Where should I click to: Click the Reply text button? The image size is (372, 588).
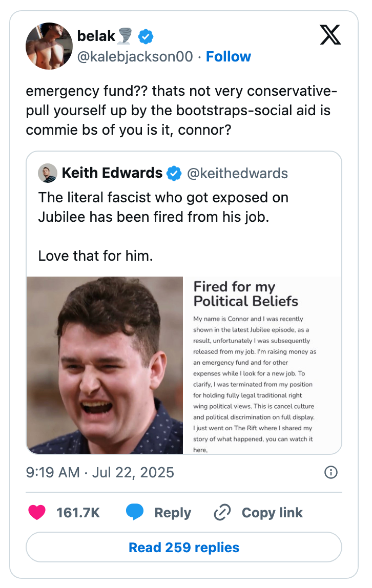point(172,513)
